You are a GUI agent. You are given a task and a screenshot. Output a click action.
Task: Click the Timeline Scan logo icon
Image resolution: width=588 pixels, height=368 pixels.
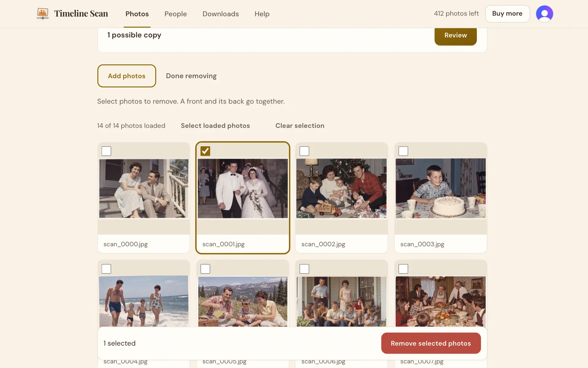tap(43, 13)
